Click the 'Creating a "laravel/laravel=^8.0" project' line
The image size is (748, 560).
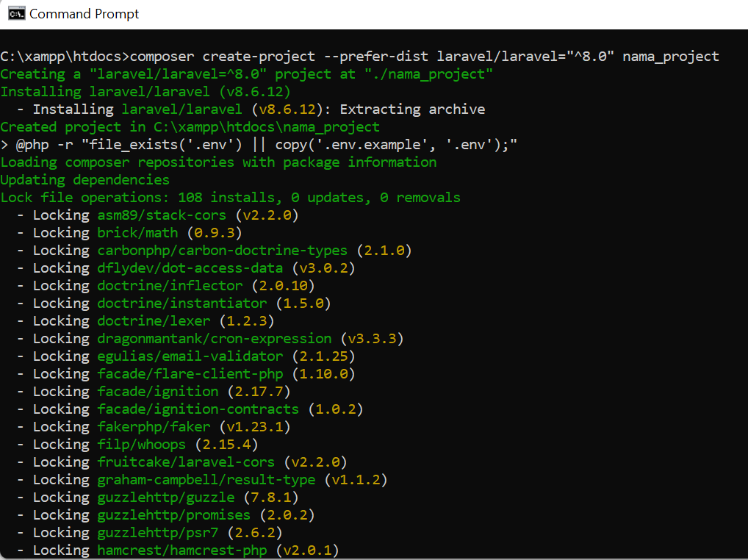(x=246, y=74)
